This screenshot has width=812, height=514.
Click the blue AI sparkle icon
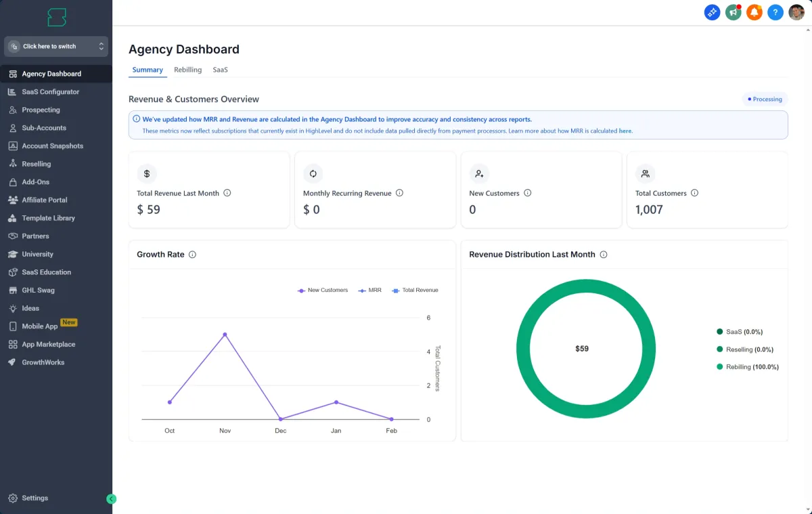point(712,12)
